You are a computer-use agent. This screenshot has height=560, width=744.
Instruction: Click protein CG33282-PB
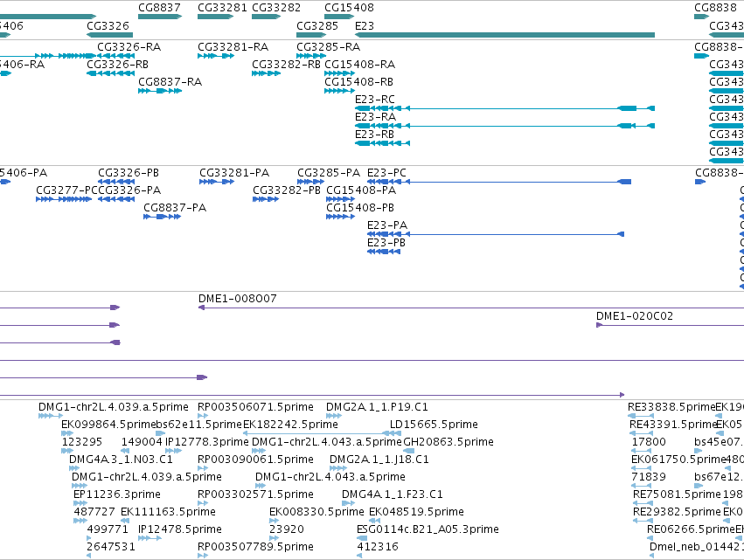click(x=266, y=199)
